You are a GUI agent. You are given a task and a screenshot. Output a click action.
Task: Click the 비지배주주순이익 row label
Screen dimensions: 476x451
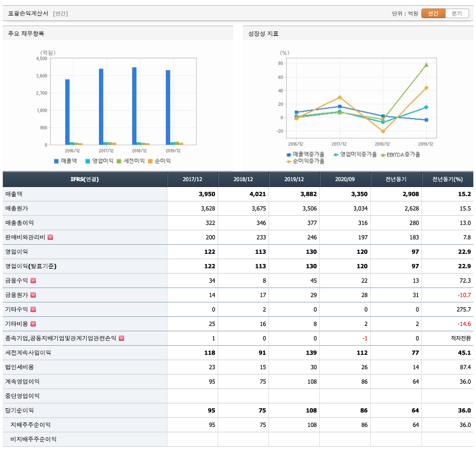(x=33, y=439)
